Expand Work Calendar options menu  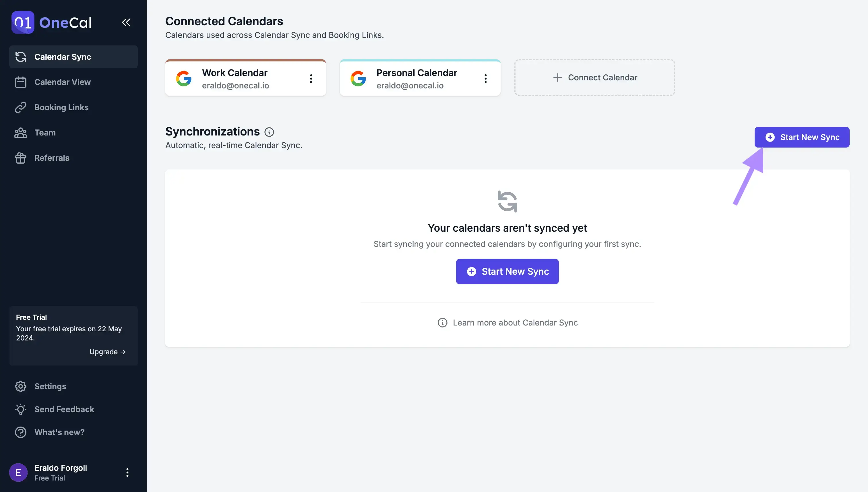pos(311,78)
